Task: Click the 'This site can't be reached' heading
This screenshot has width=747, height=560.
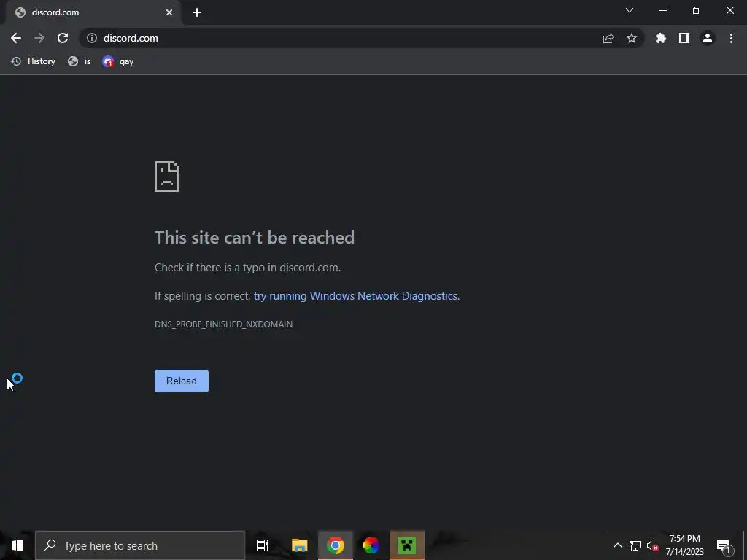Action: (255, 238)
